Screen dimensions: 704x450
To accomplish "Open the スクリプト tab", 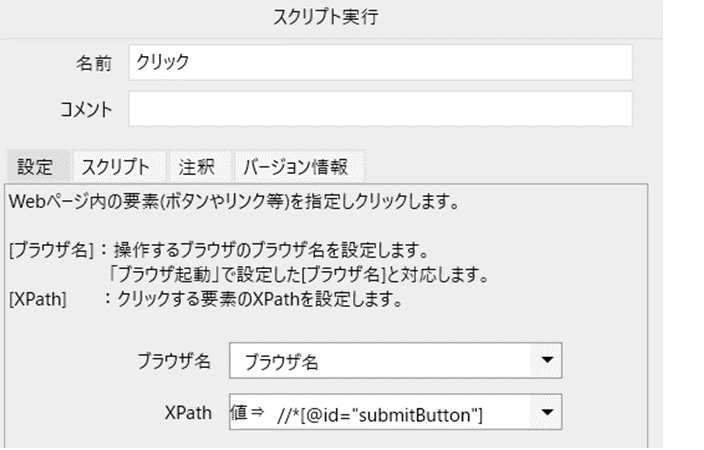I will (115, 167).
